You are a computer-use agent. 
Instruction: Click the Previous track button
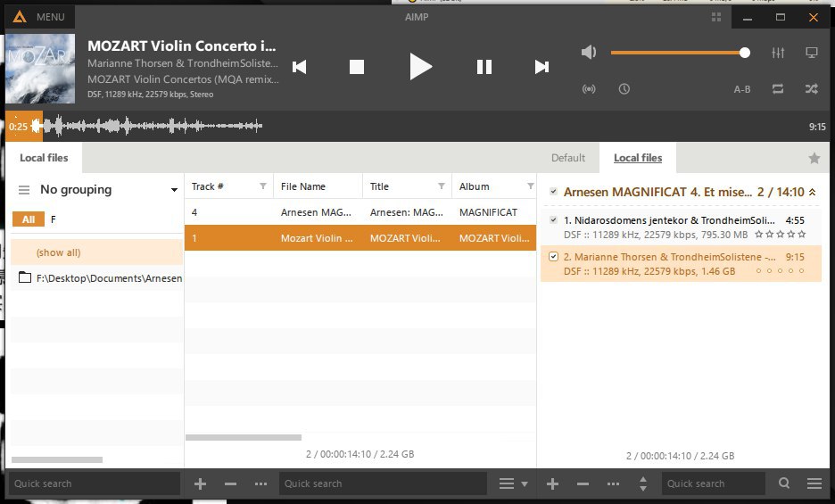(x=300, y=67)
